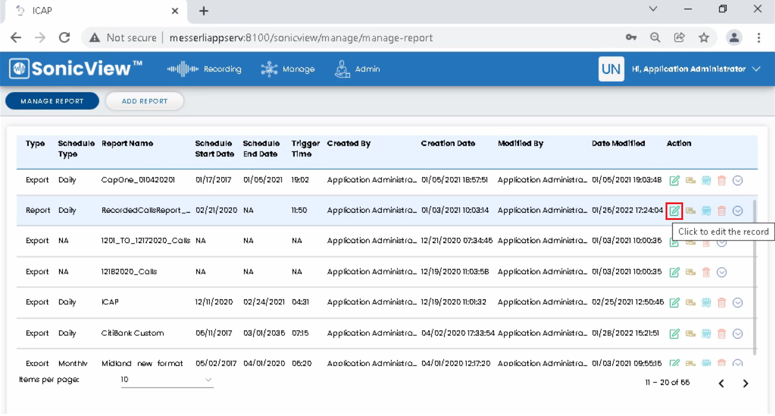Image resolution: width=775 pixels, height=416 pixels.
Task: Click the Creation Date column header
Action: tap(448, 143)
